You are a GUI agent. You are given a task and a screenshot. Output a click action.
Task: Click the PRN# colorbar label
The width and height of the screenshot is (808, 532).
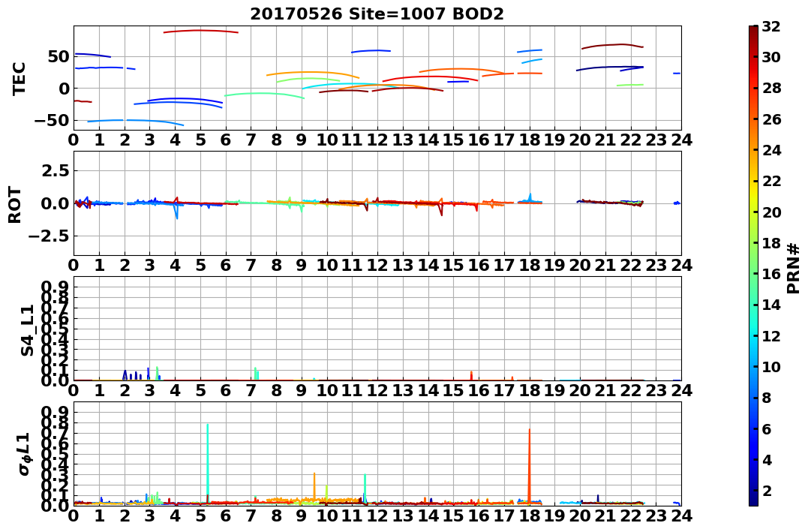(x=793, y=269)
